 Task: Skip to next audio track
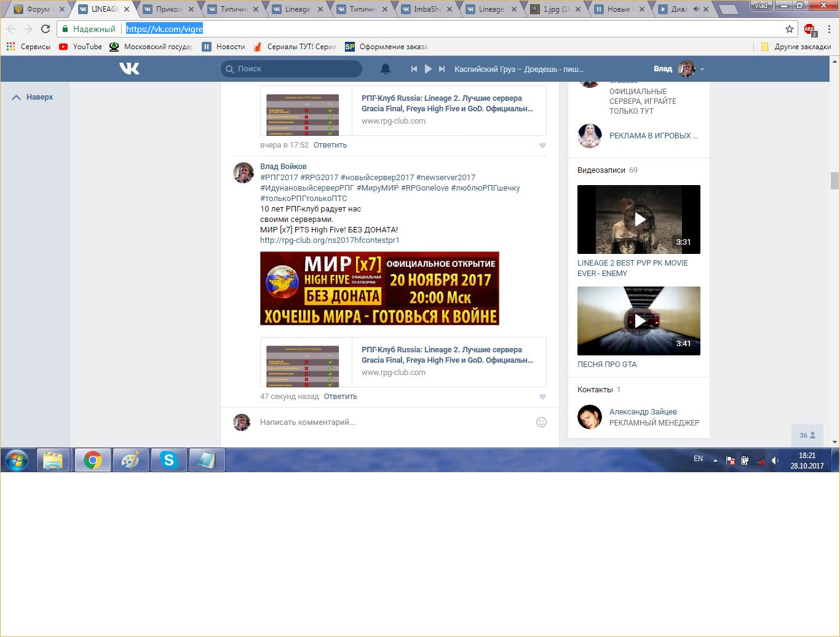pyautogui.click(x=442, y=69)
